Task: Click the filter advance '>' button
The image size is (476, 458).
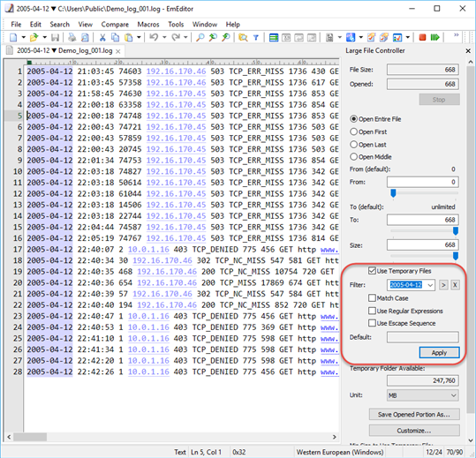Action: point(443,285)
